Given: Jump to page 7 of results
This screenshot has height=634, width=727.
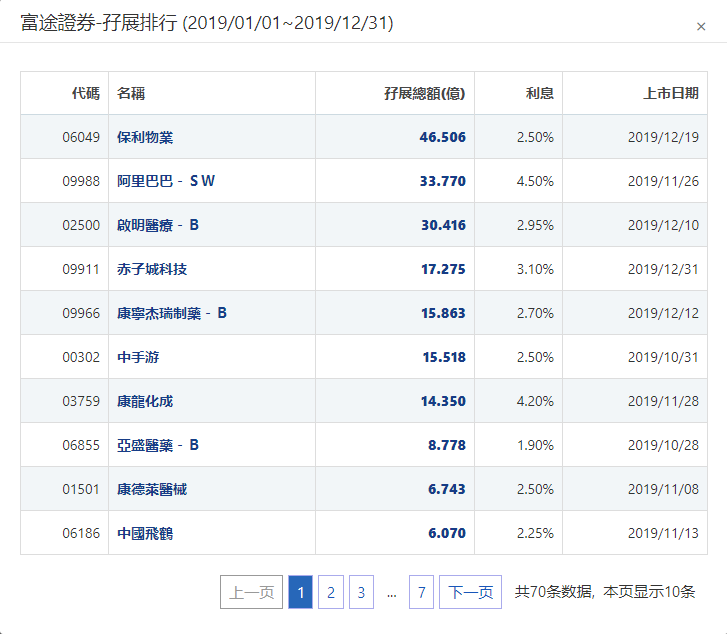Looking at the screenshot, I should pyautogui.click(x=421, y=592).
